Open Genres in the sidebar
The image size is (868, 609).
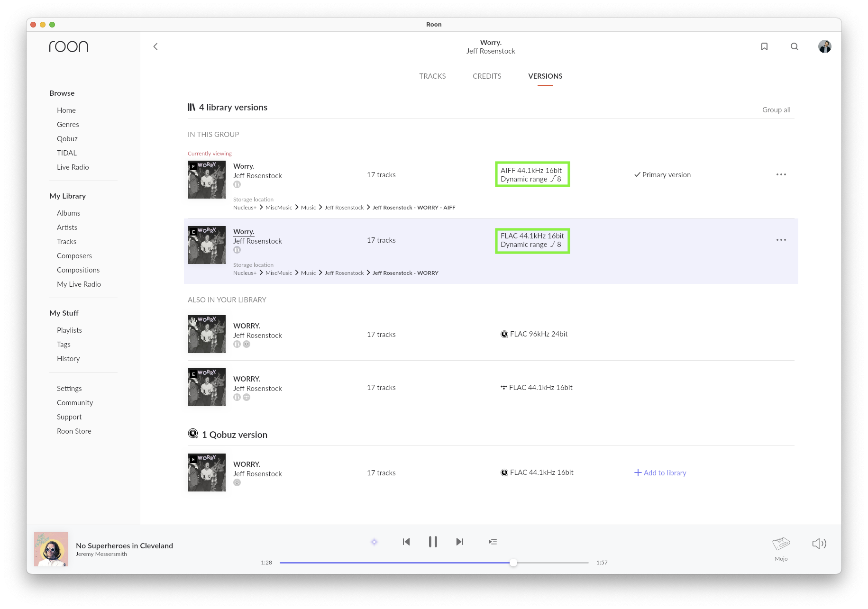(x=68, y=124)
